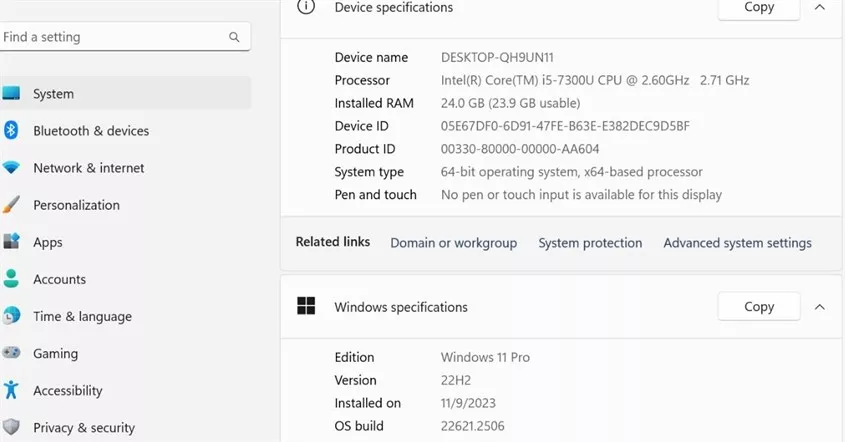The height and width of the screenshot is (442, 845).
Task: Click the Network & internet wifi icon
Action: [11, 168]
